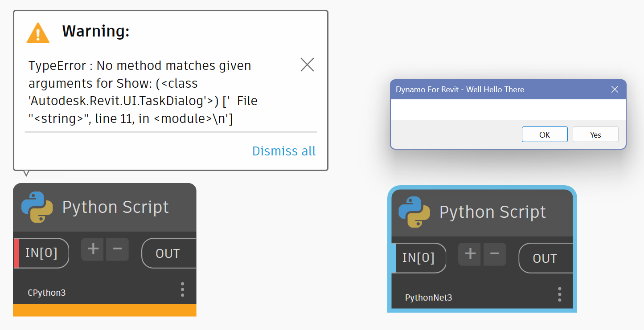Select IN[0] port of PythonNet3 node
This screenshot has width=644, height=330.
pos(418,258)
